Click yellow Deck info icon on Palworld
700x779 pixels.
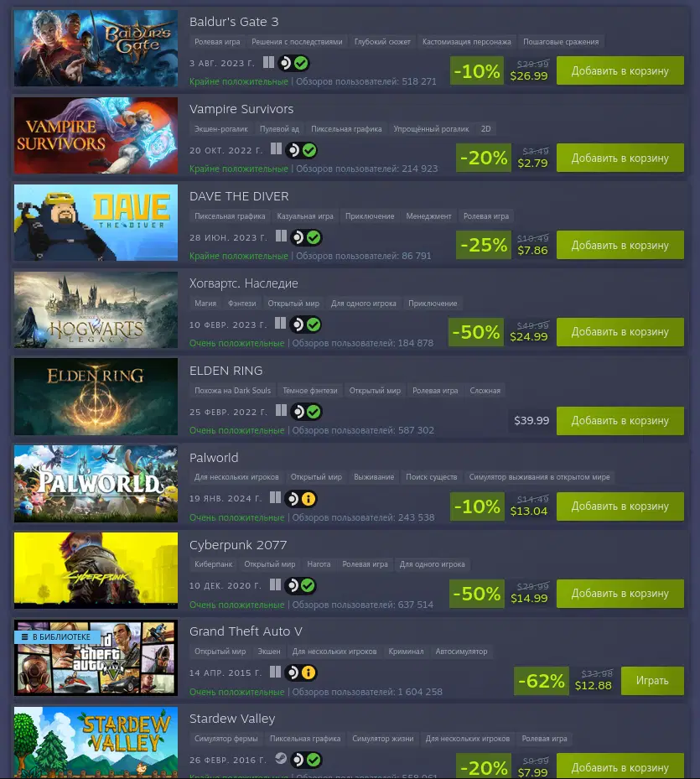tap(309, 499)
